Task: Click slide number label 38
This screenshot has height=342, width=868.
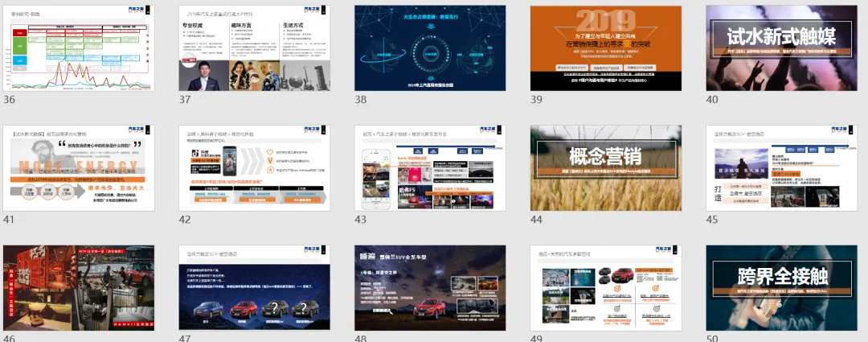Action: pos(360,100)
